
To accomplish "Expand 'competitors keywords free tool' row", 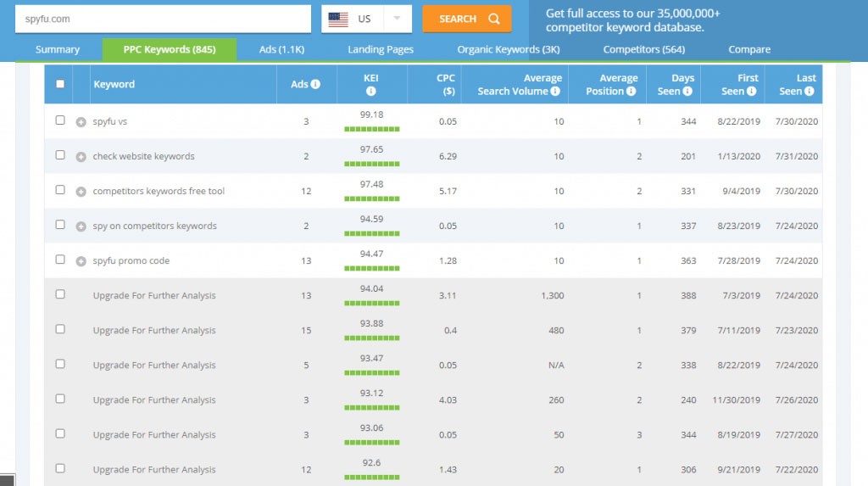I will coord(81,192).
